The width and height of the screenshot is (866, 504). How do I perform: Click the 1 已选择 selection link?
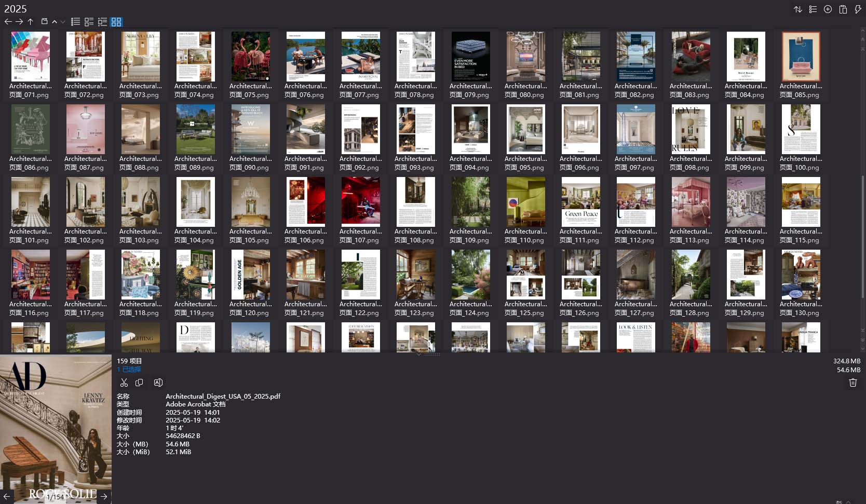pos(128,369)
